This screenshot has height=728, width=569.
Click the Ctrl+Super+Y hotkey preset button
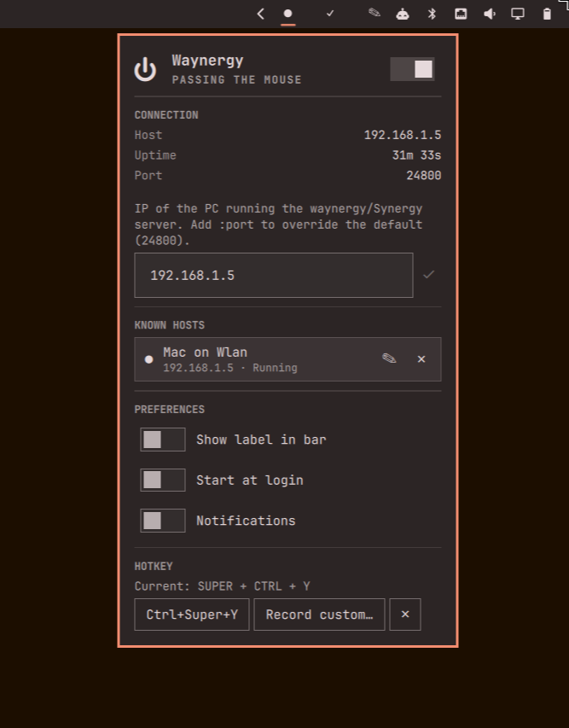192,614
